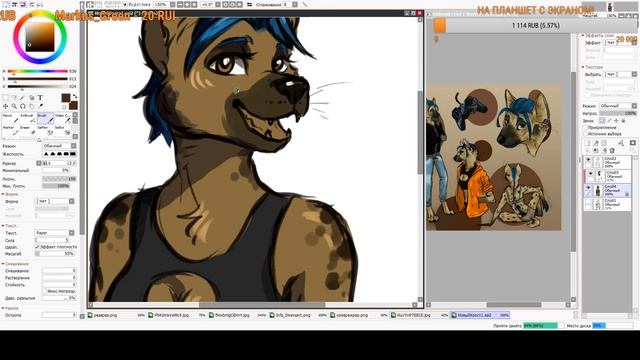Screen dimensions: 640x360
Task: Create a new layer folder
Action: [604, 143]
